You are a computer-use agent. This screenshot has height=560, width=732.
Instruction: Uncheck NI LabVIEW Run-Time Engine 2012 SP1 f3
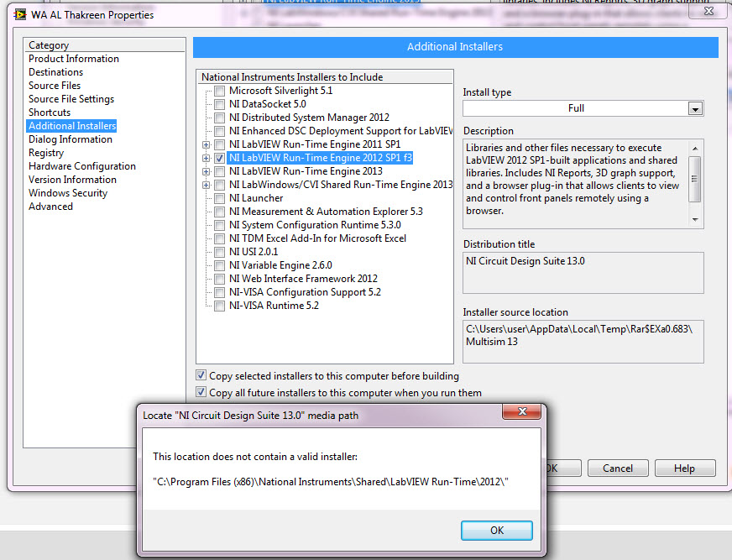[219, 159]
